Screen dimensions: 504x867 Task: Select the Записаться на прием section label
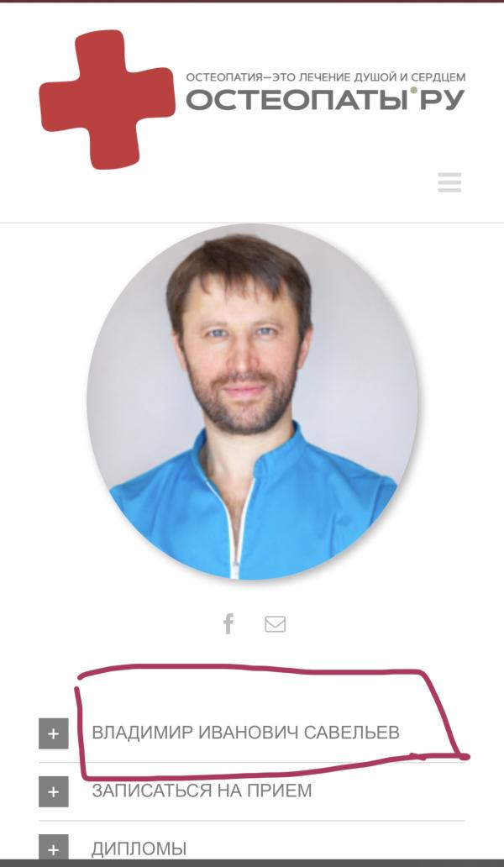[x=202, y=791]
